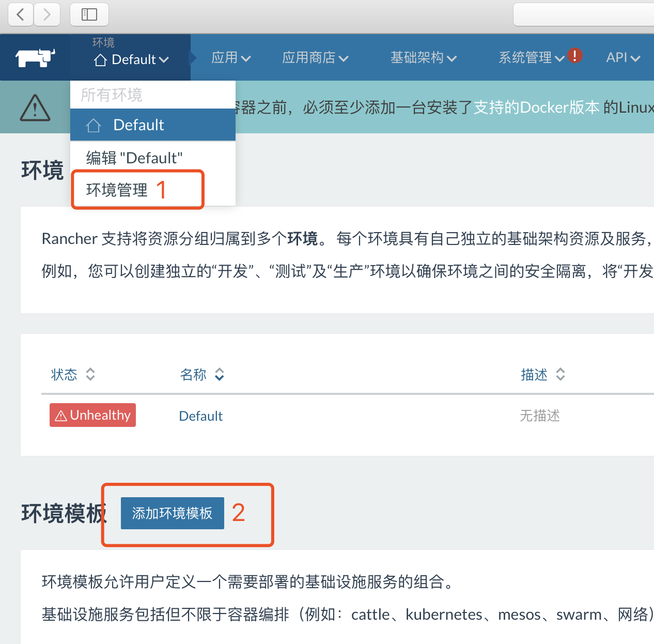Select 环境管理 in the environment menu
654x644 pixels.
[116, 190]
